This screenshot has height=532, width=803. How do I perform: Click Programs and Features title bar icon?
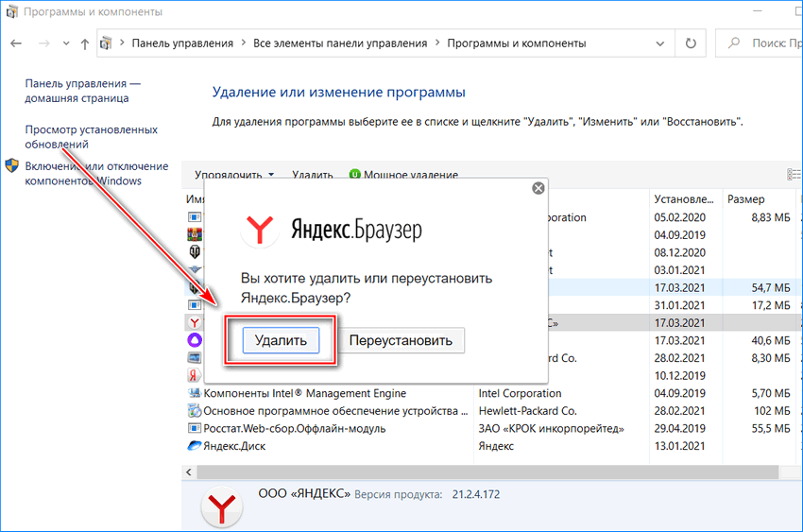[x=11, y=11]
